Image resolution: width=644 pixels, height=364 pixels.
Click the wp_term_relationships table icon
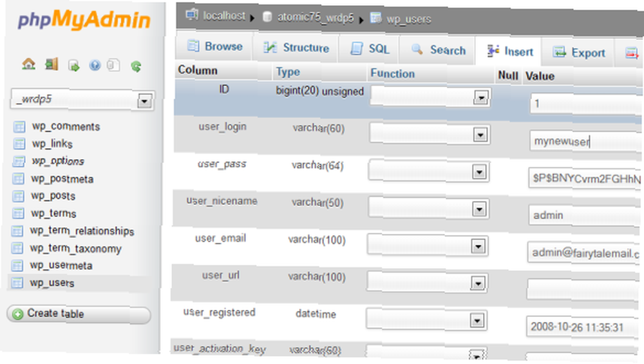click(17, 231)
